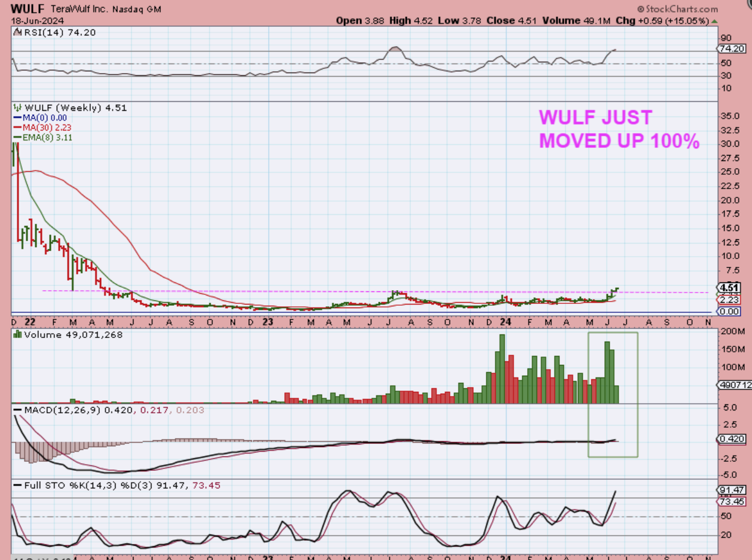Click the 74.20 RSI axis value tag
752x560 pixels.
(x=730, y=48)
